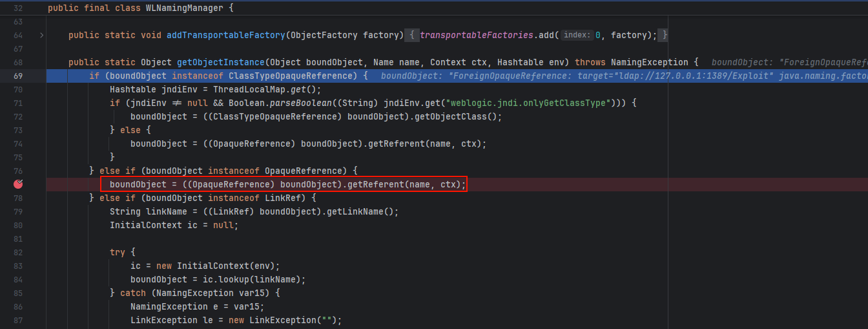Click gutter line number 32
868x329 pixels.
click(17, 8)
